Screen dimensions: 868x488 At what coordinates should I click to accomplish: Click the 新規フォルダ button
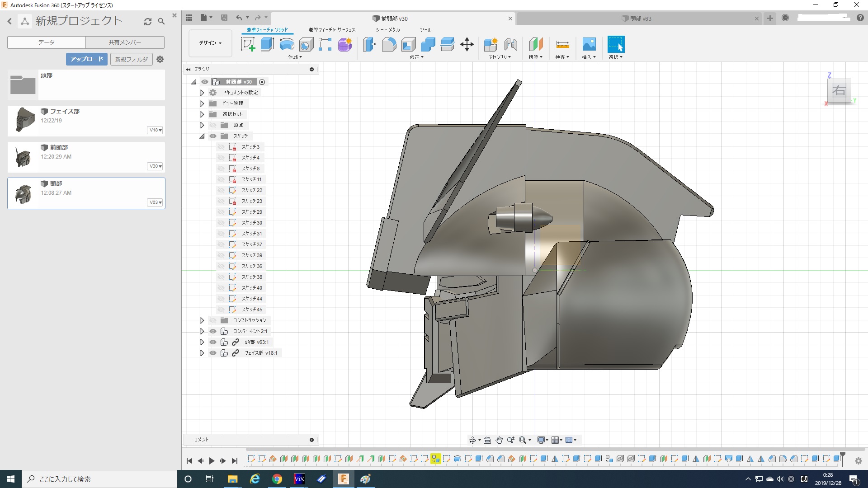(131, 59)
